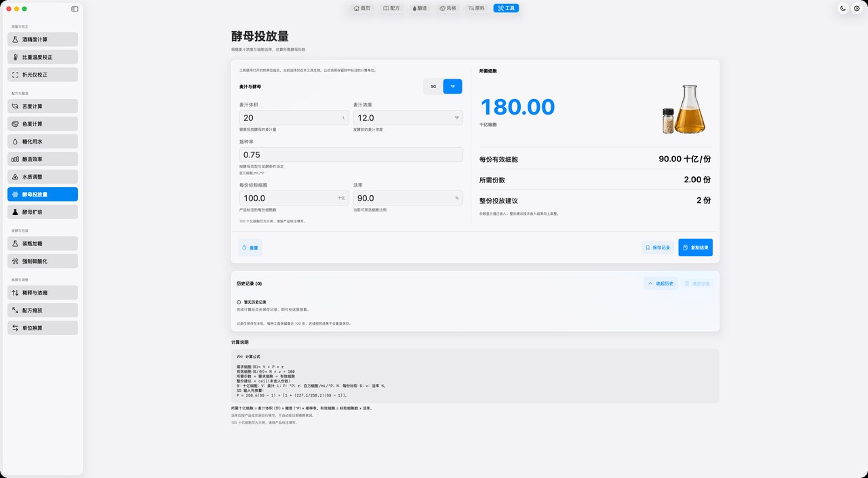Click the 清空记录 button
Image resolution: width=868 pixels, height=478 pixels.
tap(698, 283)
